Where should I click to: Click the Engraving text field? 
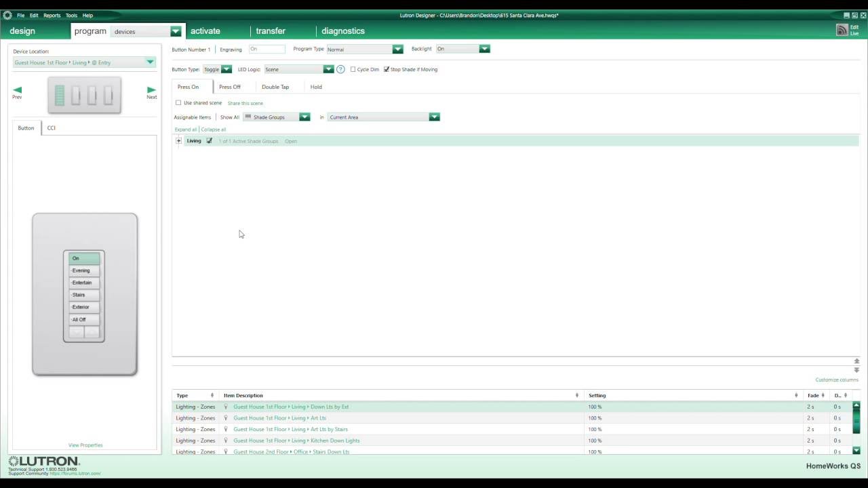pos(267,49)
